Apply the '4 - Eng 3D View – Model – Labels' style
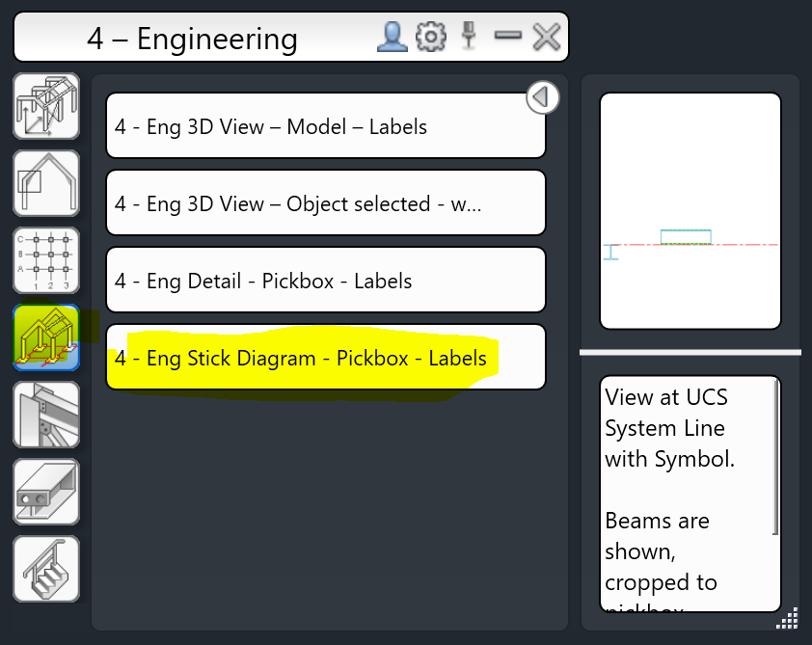812x645 pixels. [x=325, y=126]
